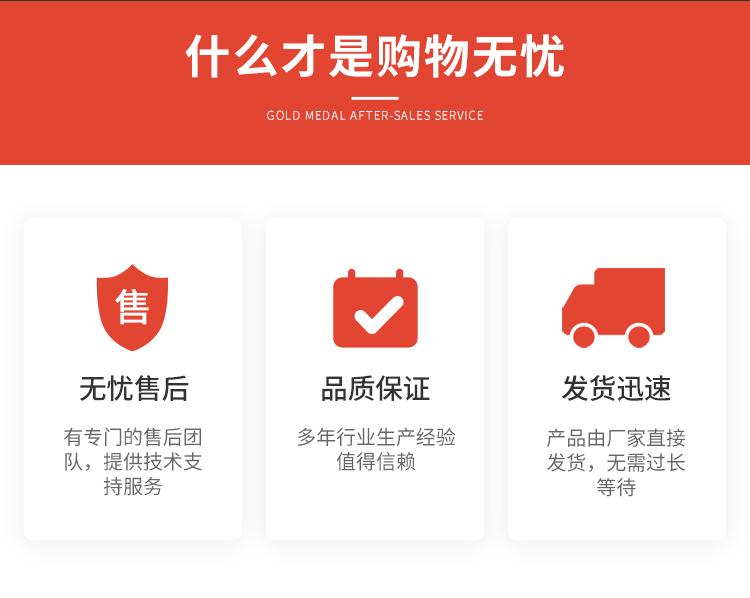Screen dimensions: 750x598
Task: Select the 无忧售后 heading
Action: tap(133, 388)
